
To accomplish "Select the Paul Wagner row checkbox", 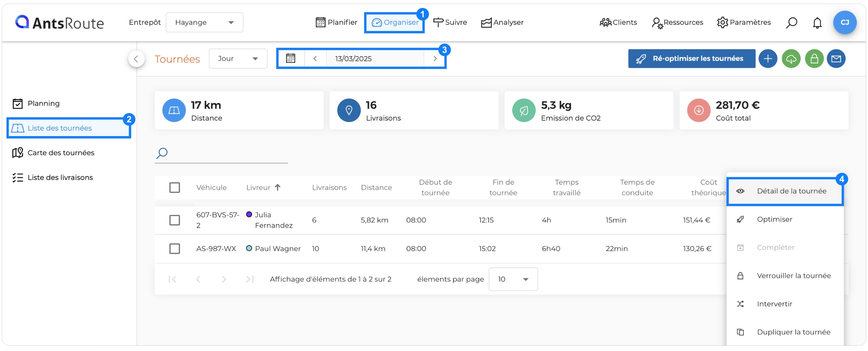I will pyautogui.click(x=175, y=248).
